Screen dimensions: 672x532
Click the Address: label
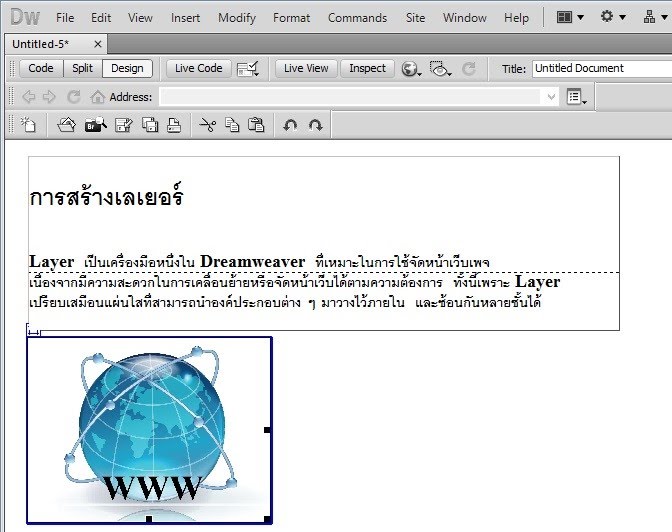tap(131, 97)
